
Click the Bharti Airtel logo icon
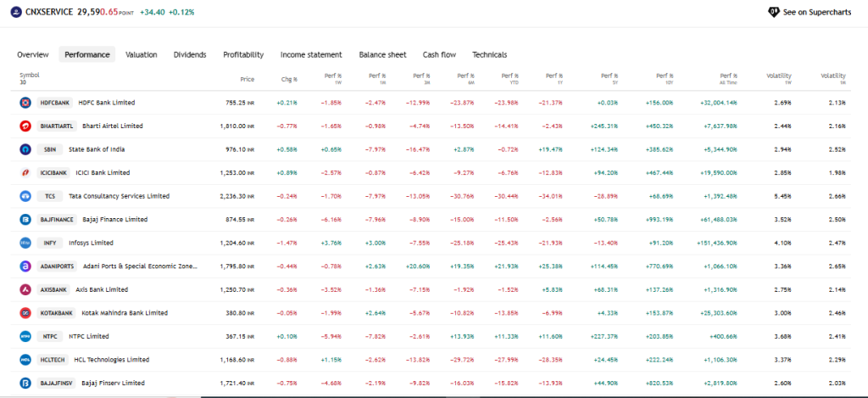coord(25,126)
